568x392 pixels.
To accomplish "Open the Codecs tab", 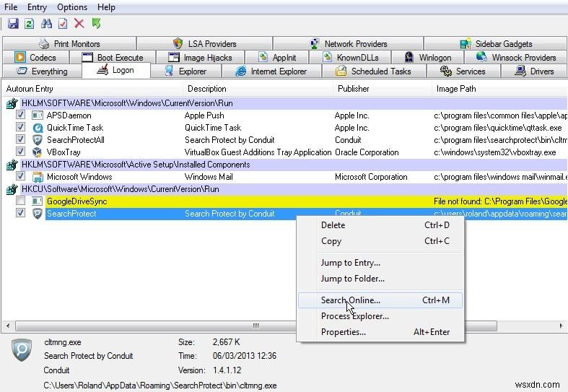I will tap(35, 58).
